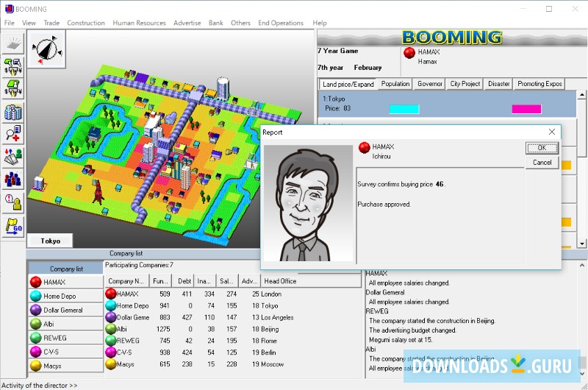
Task: Click the cyan ball in Home Depo table row
Action: (111, 305)
